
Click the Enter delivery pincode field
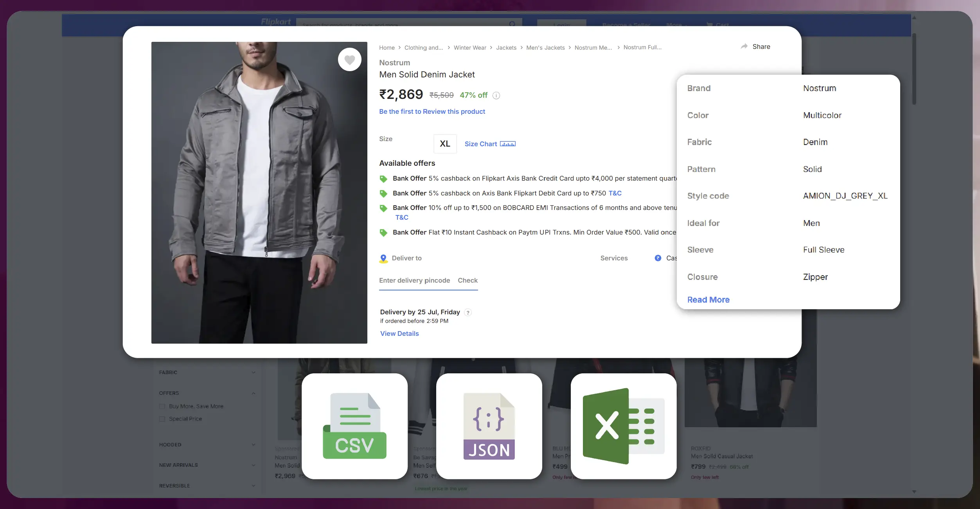point(414,280)
